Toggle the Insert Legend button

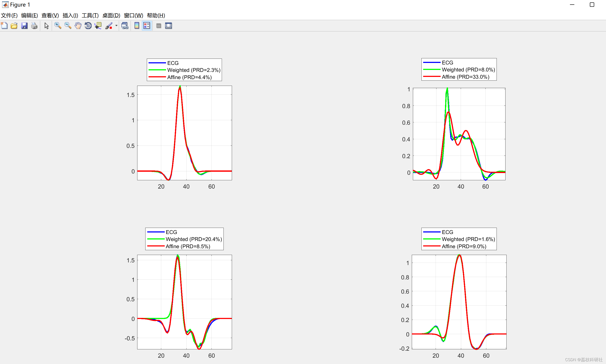[x=147, y=26]
